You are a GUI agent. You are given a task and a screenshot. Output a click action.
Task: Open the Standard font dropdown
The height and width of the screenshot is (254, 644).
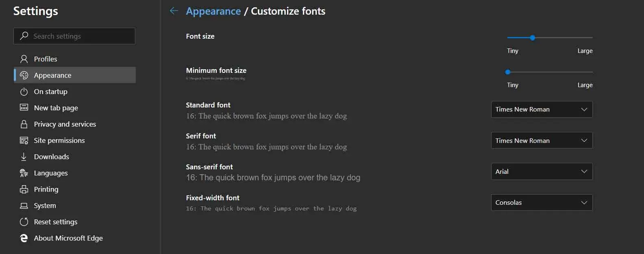coord(542,109)
